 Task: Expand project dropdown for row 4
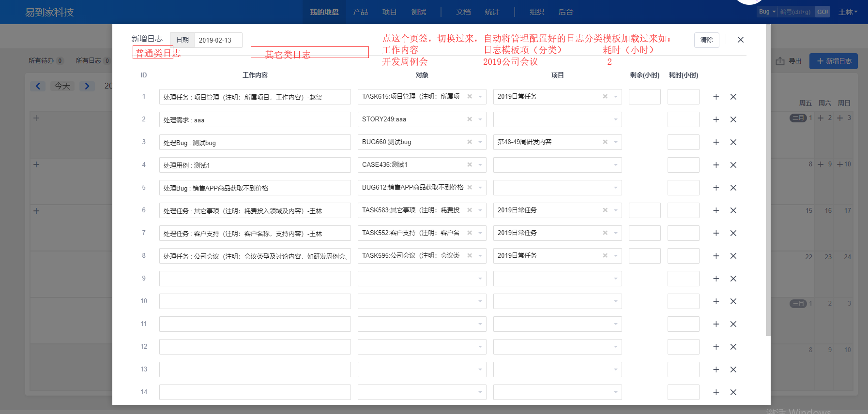point(615,165)
